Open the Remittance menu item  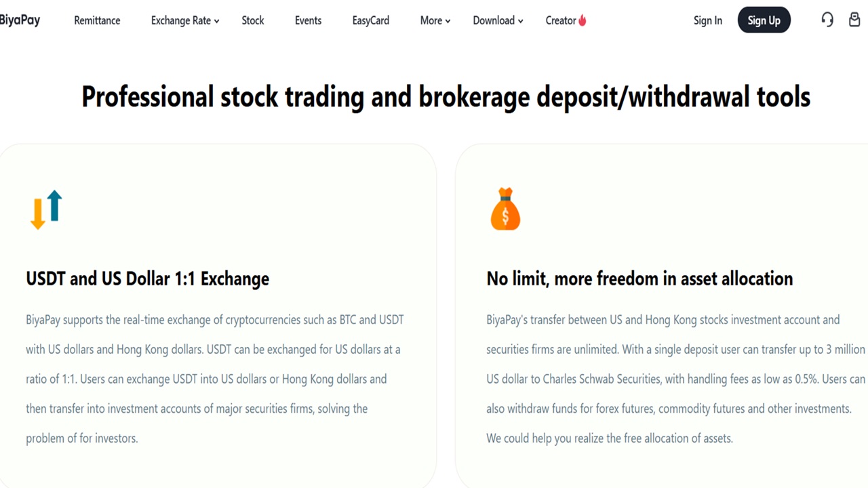click(x=97, y=20)
